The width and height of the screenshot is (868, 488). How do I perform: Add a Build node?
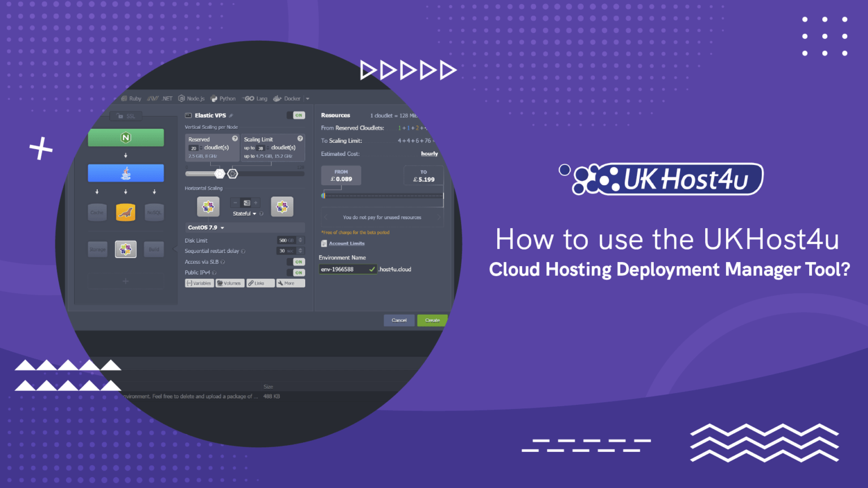pos(154,249)
